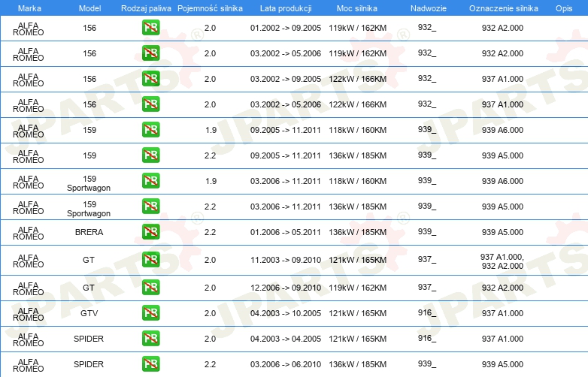
Task: Click the Pojemność silnika column header
Action: tap(210, 8)
